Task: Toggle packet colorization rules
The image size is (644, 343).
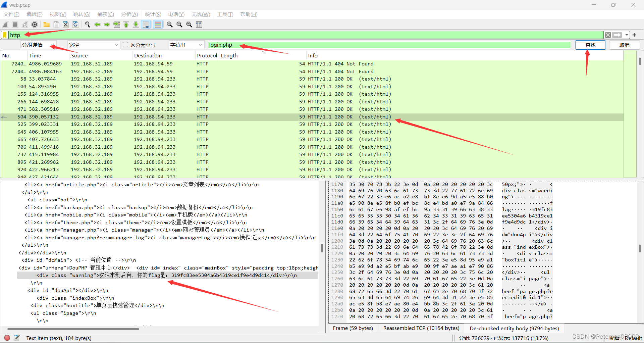Action: (158, 24)
